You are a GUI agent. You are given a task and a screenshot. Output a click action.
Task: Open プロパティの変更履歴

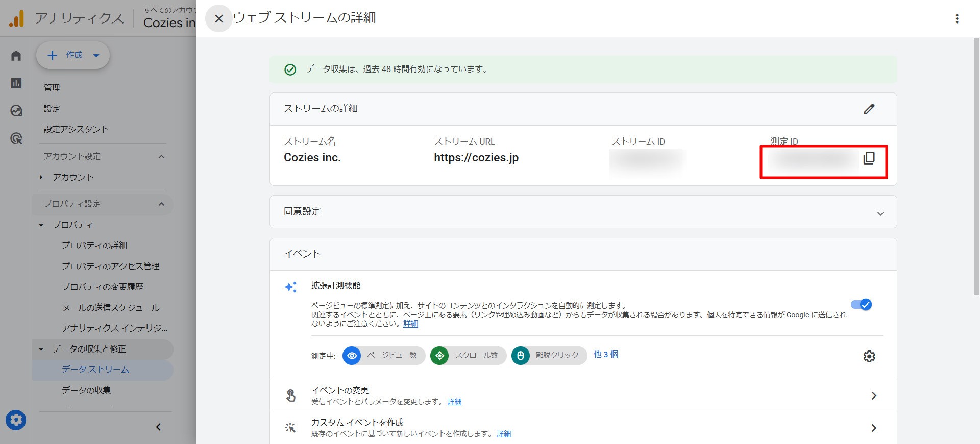tap(103, 287)
